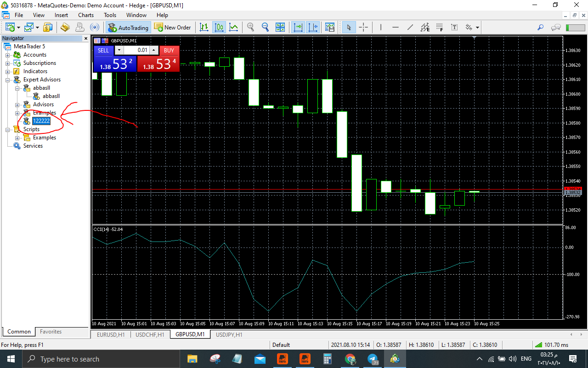Open the new chart toolbar icon
The image size is (588, 368).
[x=9, y=28]
